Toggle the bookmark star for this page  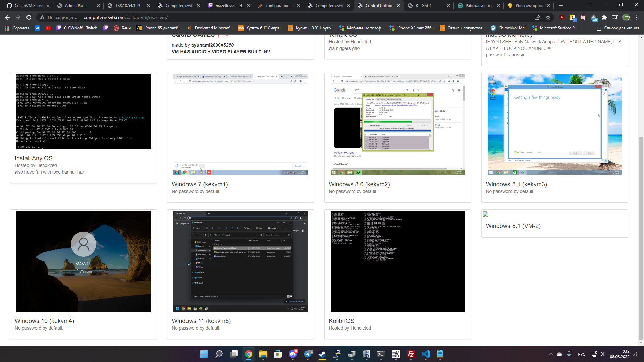[x=548, y=17]
